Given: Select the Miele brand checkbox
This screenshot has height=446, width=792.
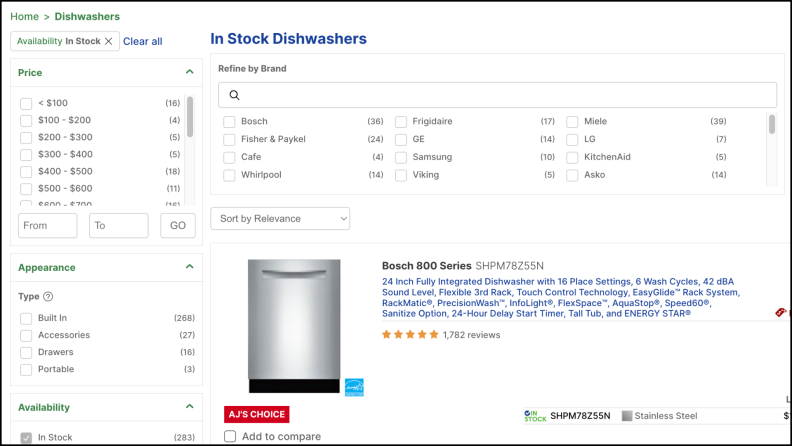Looking at the screenshot, I should tap(572, 122).
